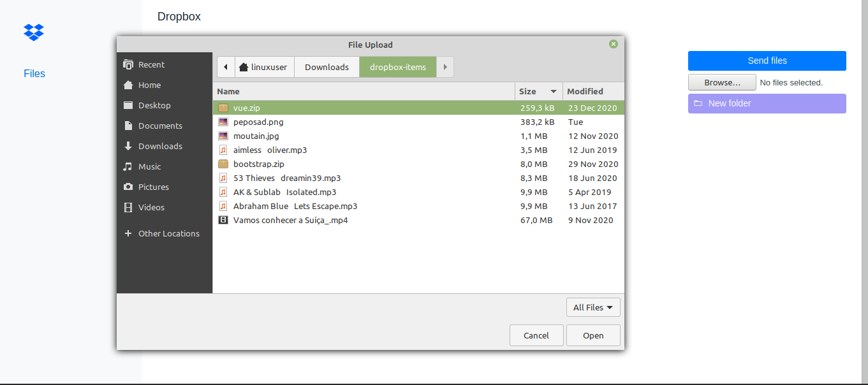Click the plus icon beside Other Locations
The height and width of the screenshot is (385, 868).
[128, 233]
